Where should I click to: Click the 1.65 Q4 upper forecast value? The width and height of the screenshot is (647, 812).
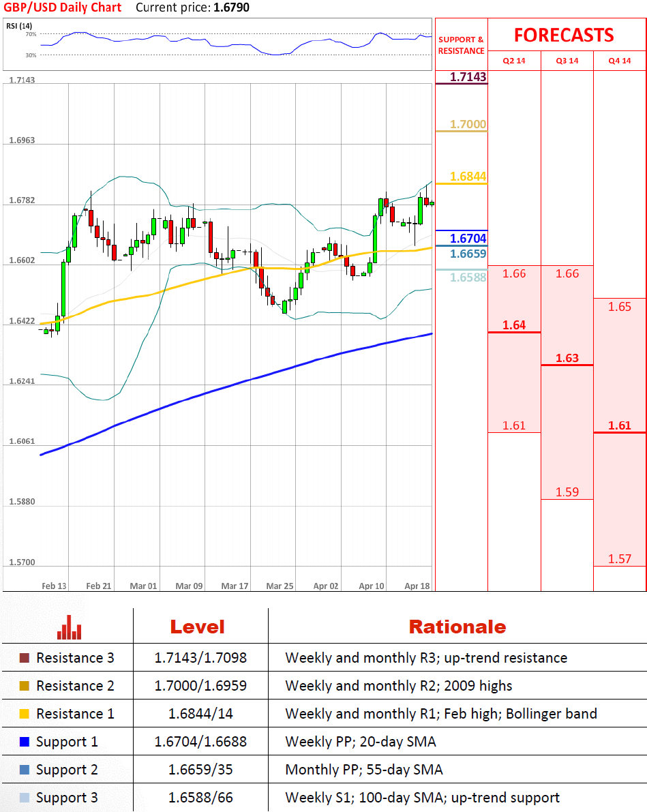[x=620, y=307]
